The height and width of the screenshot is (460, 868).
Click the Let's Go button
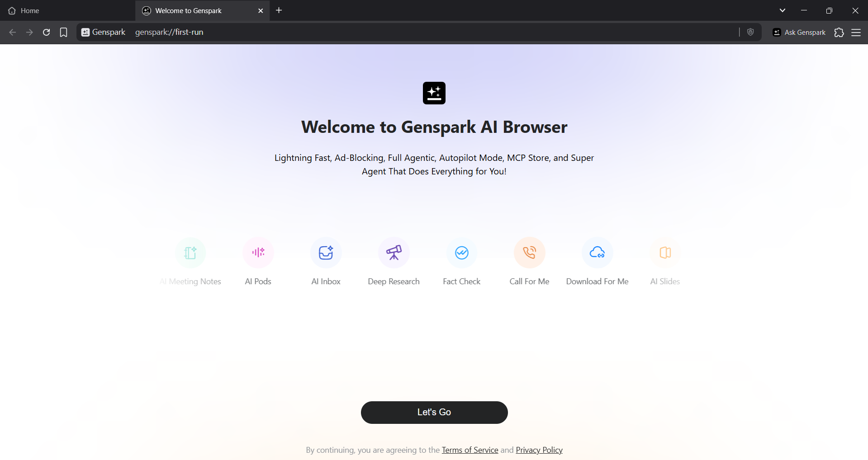point(434,412)
